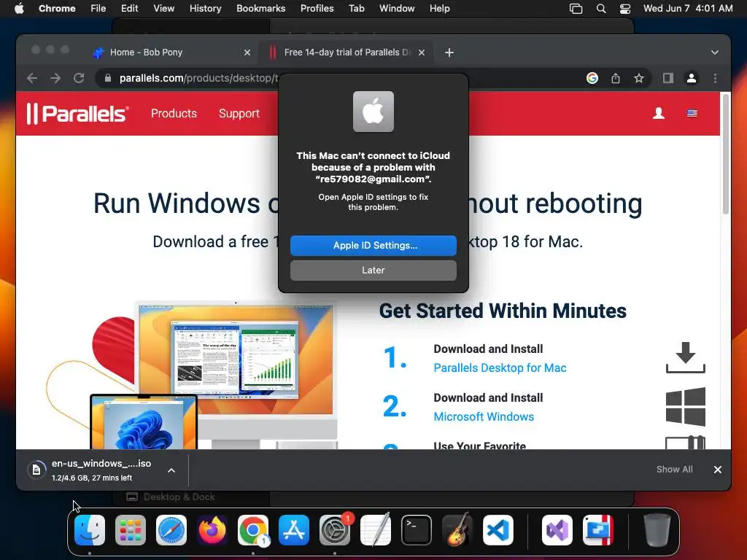Click the Chrome forward arrow

pos(55,78)
